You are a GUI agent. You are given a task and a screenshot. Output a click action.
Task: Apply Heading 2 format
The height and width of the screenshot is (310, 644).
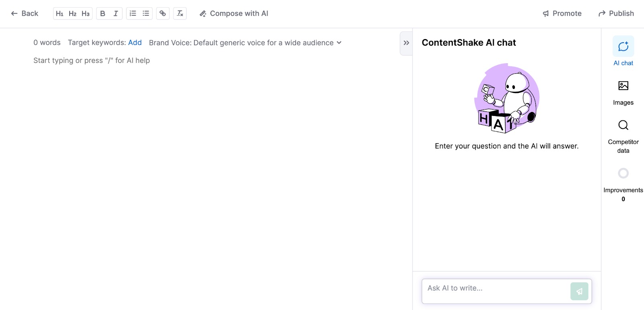click(x=72, y=14)
